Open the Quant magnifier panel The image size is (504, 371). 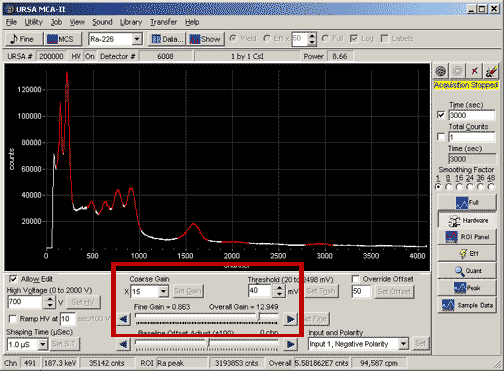(467, 271)
